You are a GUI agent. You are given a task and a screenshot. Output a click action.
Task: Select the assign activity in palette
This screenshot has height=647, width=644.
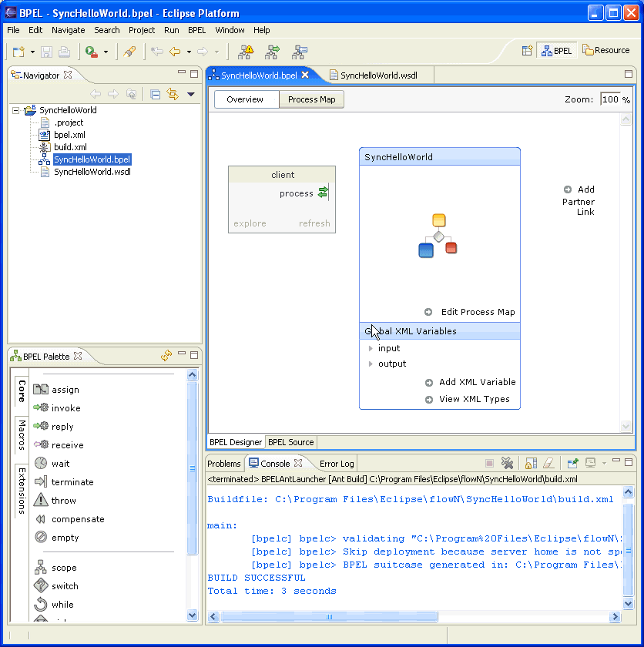click(56, 390)
